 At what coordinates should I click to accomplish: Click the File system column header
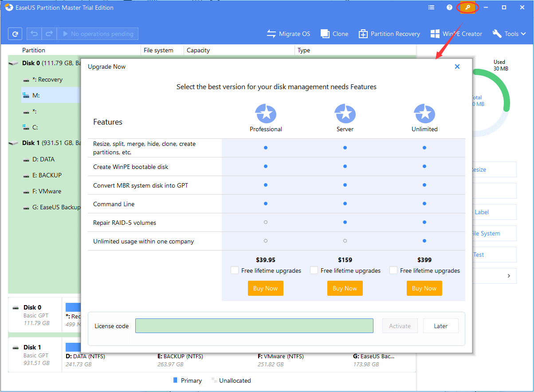pyautogui.click(x=158, y=50)
